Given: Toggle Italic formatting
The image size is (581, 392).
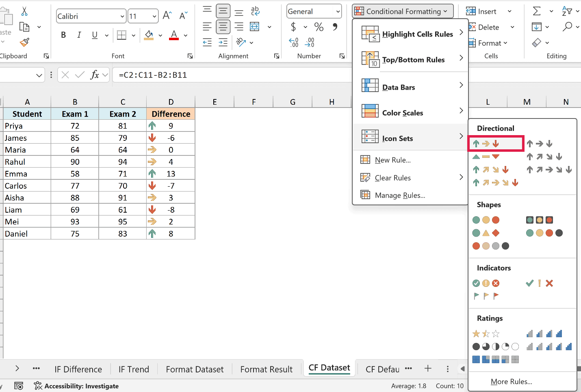Looking at the screenshot, I should (79, 35).
